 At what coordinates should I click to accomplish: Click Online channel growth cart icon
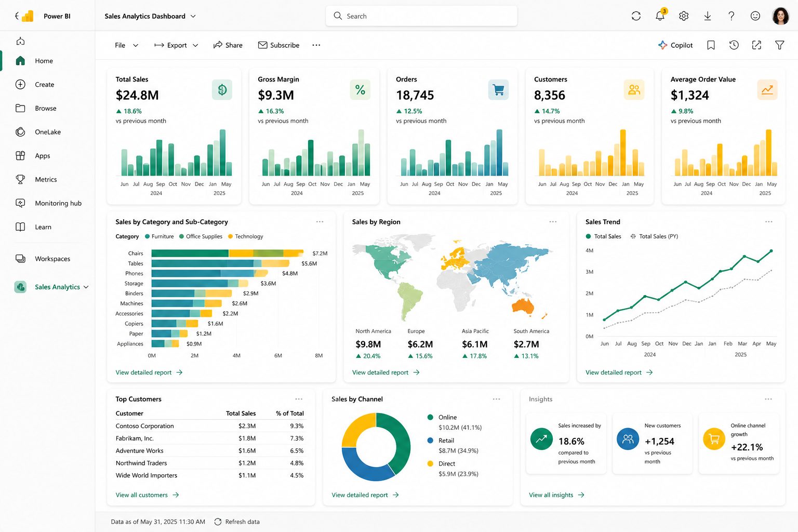714,439
